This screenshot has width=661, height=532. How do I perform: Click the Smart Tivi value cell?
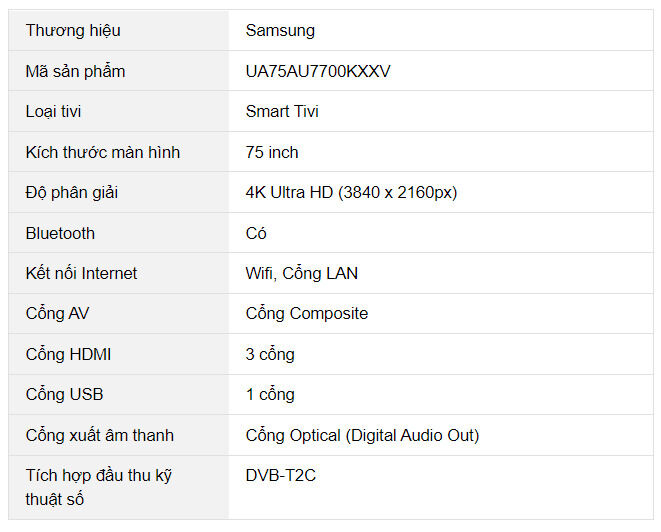[282, 112]
